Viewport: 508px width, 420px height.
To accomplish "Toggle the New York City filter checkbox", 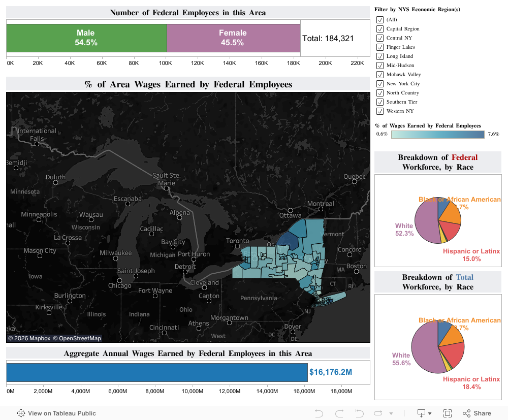I will pos(379,84).
